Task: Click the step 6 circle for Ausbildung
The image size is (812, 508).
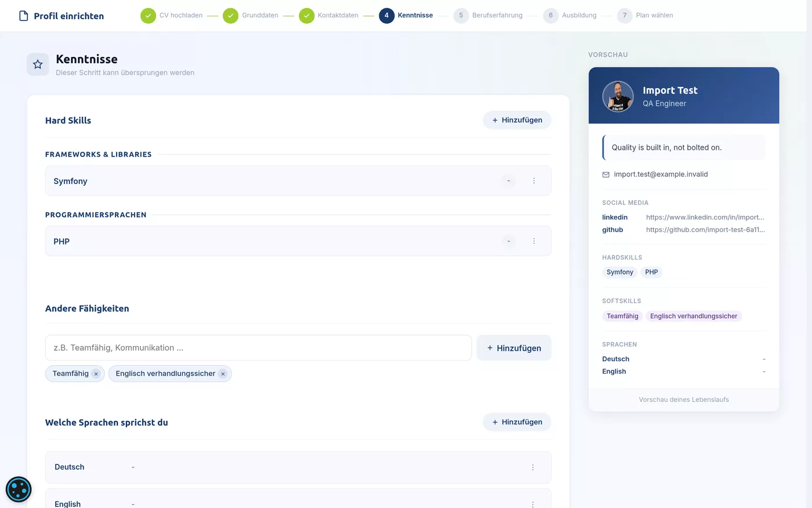Action: [550, 16]
